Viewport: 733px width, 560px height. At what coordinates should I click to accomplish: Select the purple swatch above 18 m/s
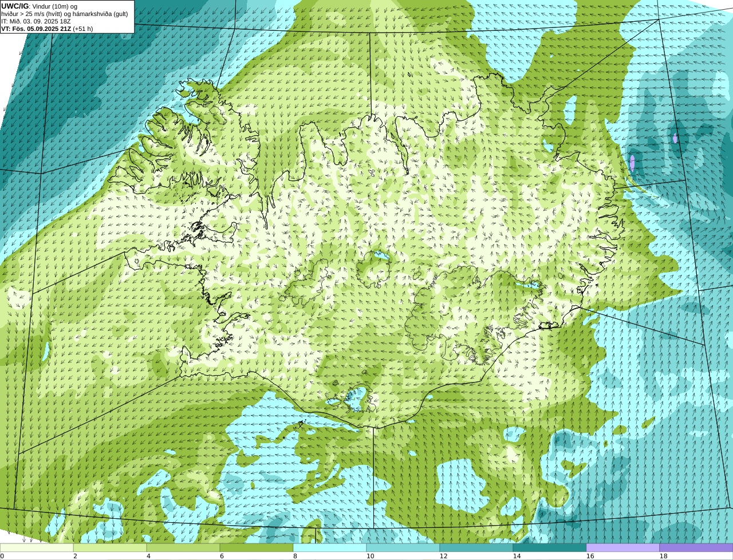[x=696, y=547]
